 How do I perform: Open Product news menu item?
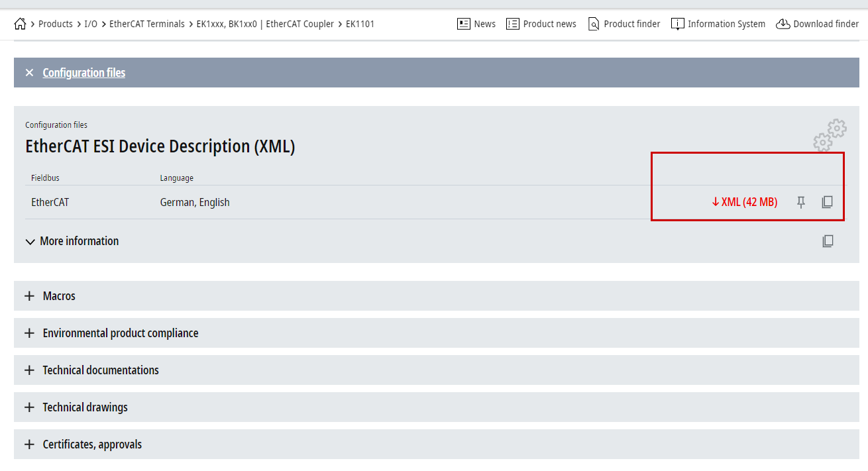(549, 24)
